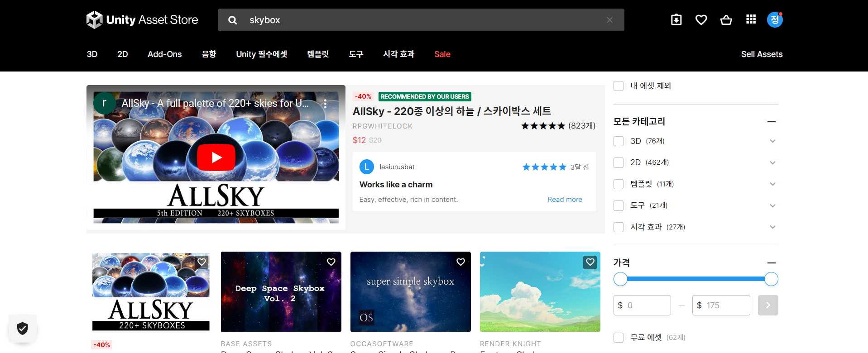This screenshot has width=868, height=353.
Task: Click the skybox search field
Action: pos(421,20)
